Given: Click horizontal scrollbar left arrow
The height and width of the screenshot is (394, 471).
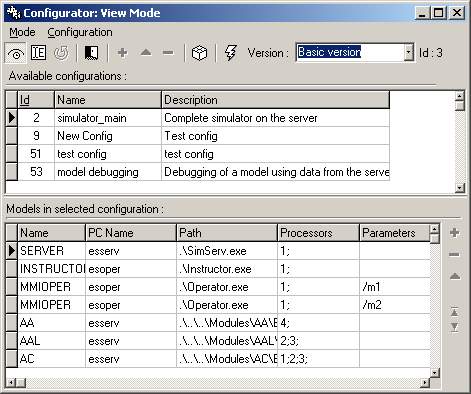Looking at the screenshot, I should click(11, 382).
